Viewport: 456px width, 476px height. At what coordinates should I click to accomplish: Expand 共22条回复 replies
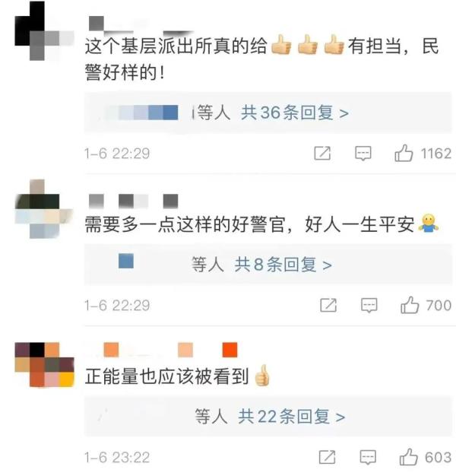pyautogui.click(x=291, y=416)
